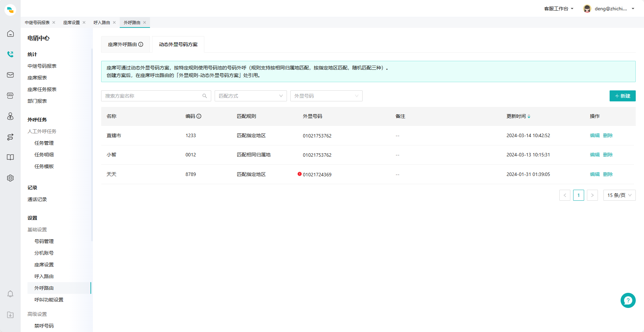Select the 座席外呼路由 tab
Image resolution: width=644 pixels, height=332 pixels.
coord(126,44)
